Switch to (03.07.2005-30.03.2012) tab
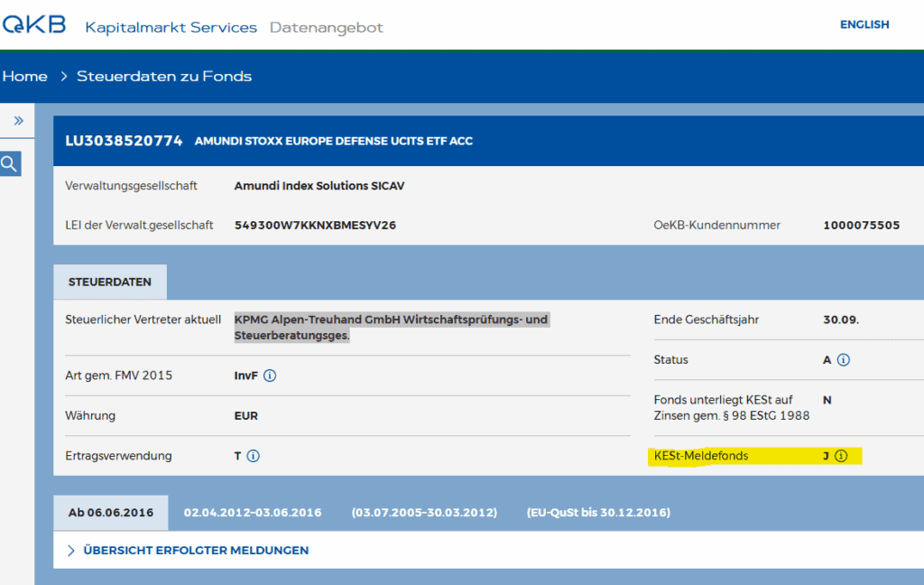924x585 pixels. click(424, 513)
